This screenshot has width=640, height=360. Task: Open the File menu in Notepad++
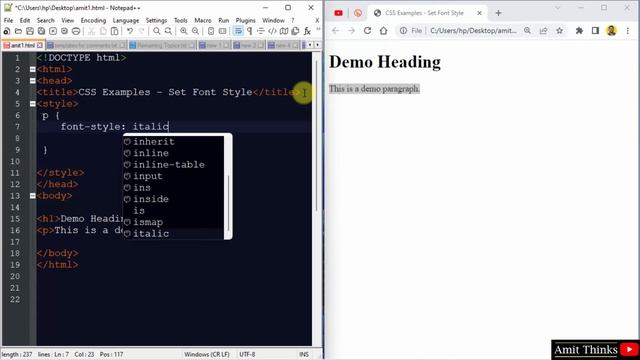click(x=8, y=20)
